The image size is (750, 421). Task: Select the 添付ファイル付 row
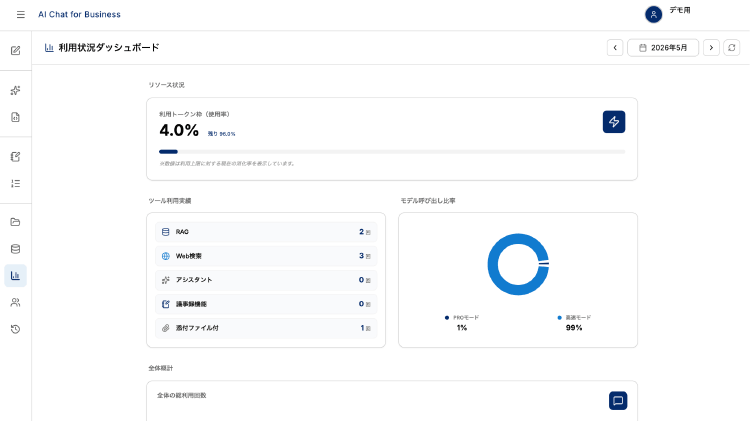[x=266, y=328]
